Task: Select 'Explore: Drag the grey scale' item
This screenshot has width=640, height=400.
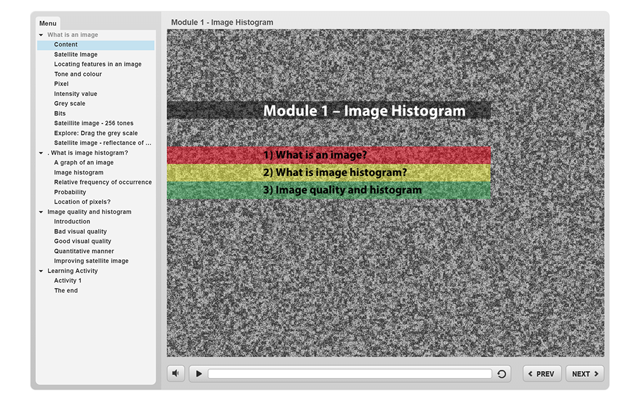Action: coord(96,133)
